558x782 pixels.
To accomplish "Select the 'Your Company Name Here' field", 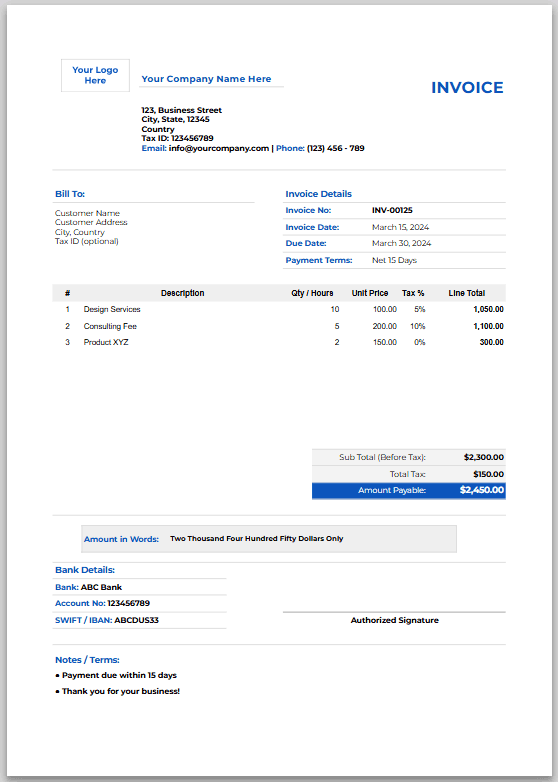I will tap(206, 79).
